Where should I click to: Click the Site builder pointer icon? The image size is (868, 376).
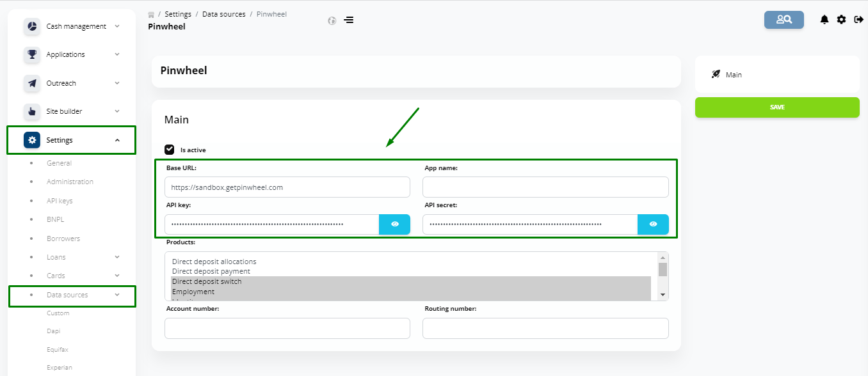pyautogui.click(x=32, y=111)
